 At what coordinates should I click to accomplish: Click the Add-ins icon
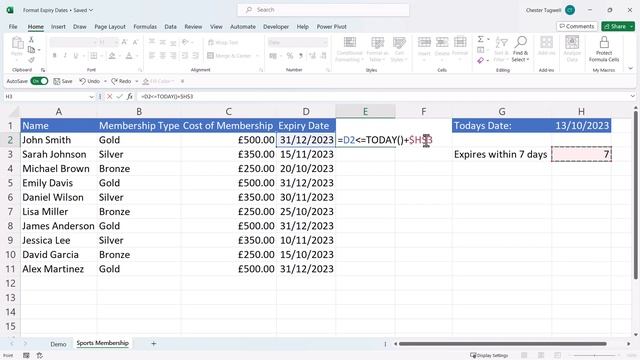click(x=546, y=42)
